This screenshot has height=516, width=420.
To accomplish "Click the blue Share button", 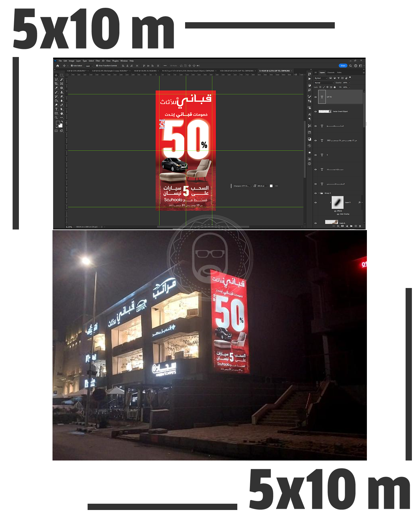I will pyautogui.click(x=343, y=66).
